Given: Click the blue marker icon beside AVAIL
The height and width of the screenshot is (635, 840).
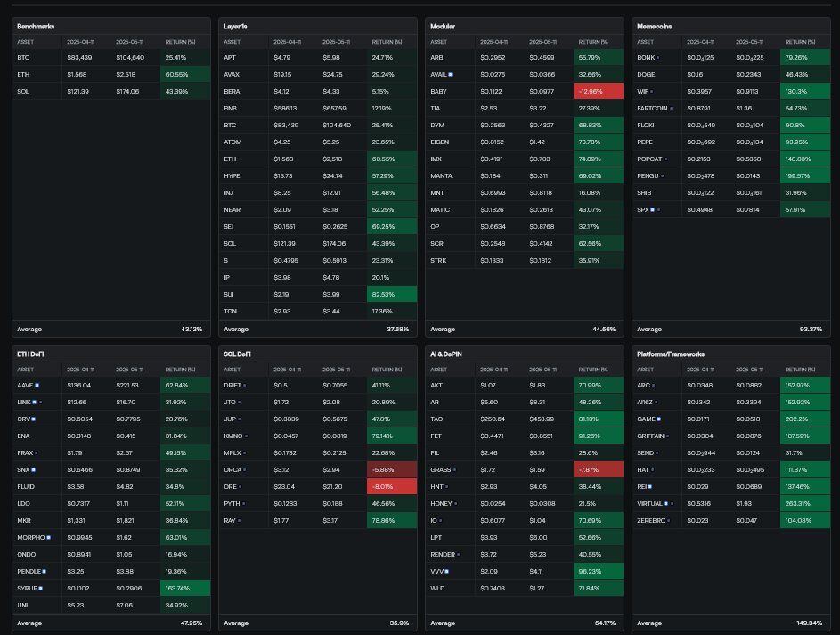Looking at the screenshot, I should click(x=451, y=75).
